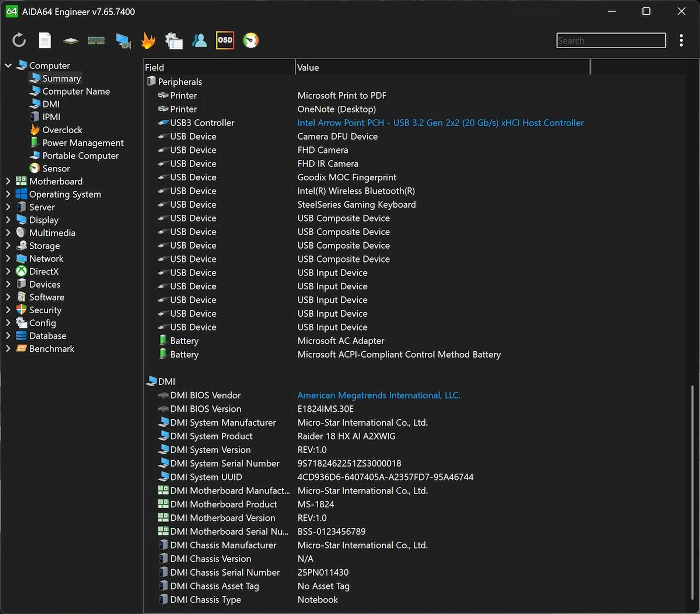
Task: Click the Field column header
Action: click(x=219, y=67)
